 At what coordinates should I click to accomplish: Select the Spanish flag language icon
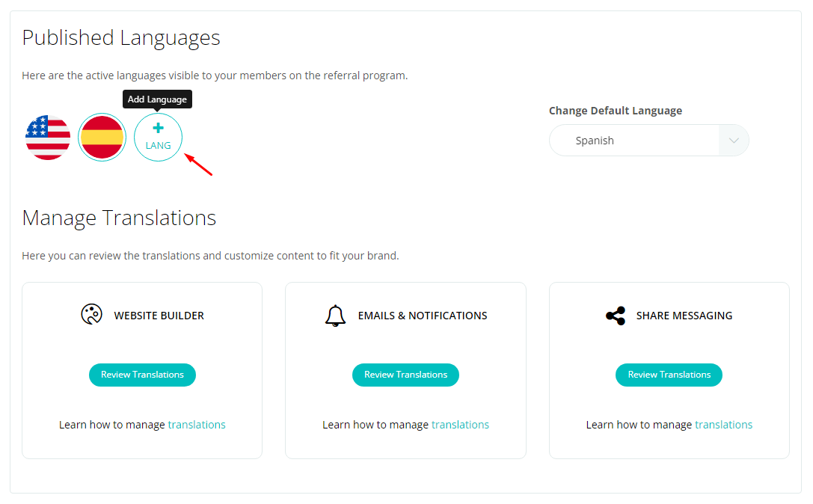(102, 138)
